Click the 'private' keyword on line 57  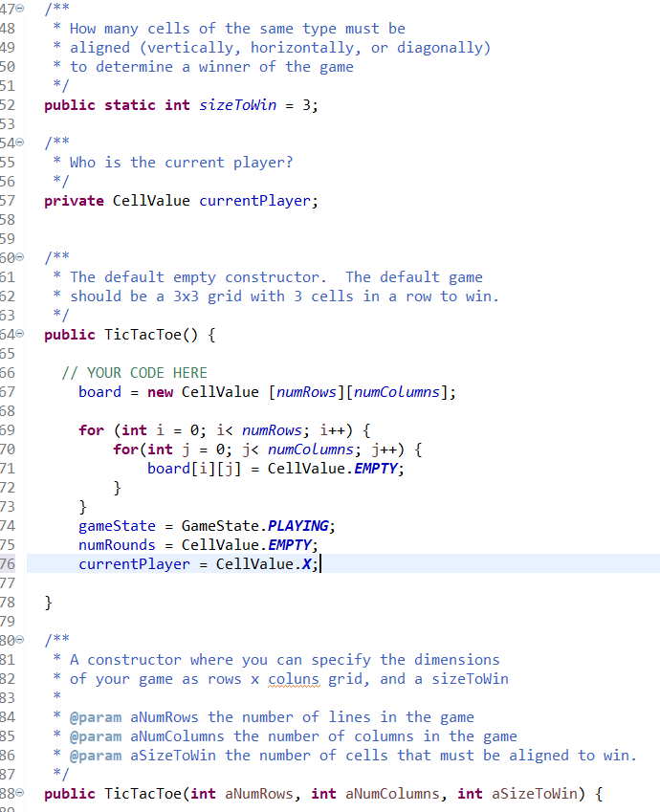[x=74, y=201]
